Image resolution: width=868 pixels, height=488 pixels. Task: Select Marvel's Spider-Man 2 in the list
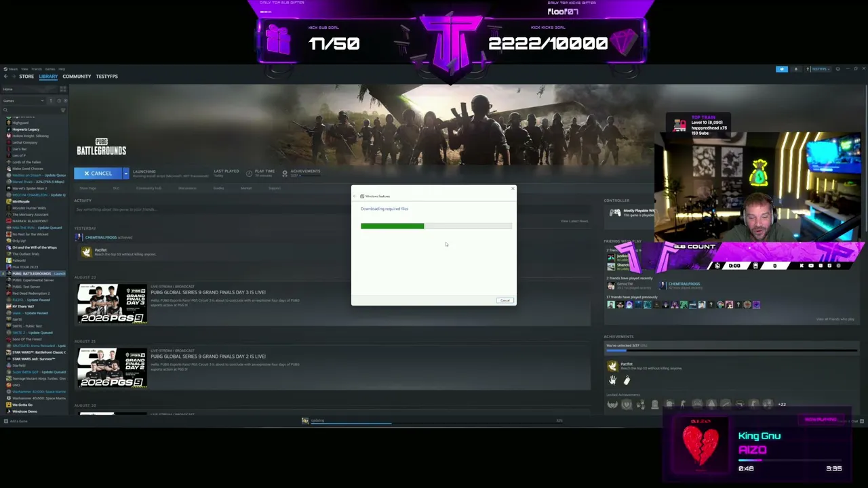(30, 188)
